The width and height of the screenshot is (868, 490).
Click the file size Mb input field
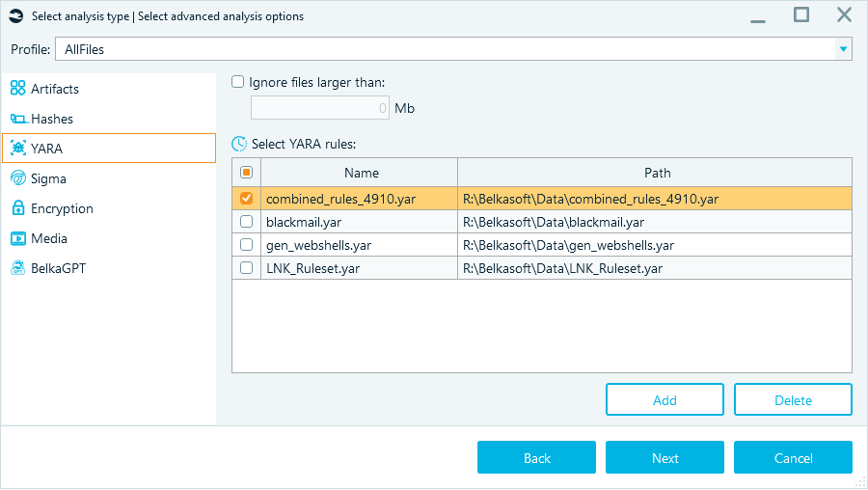pyautogui.click(x=320, y=108)
